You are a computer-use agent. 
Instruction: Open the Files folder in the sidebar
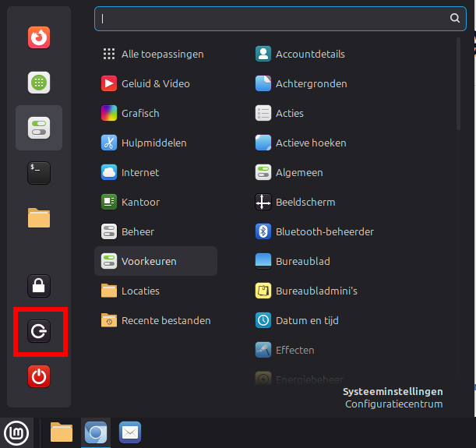(x=39, y=217)
